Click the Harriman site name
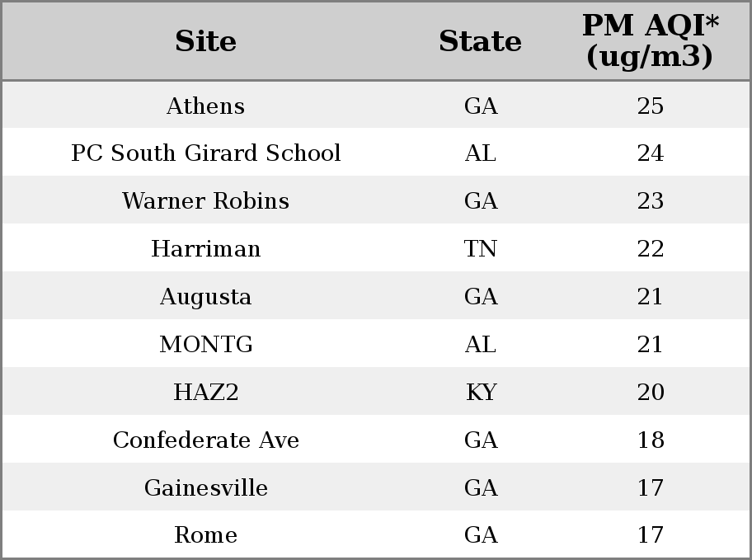The height and width of the screenshot is (560, 752). coord(206,248)
